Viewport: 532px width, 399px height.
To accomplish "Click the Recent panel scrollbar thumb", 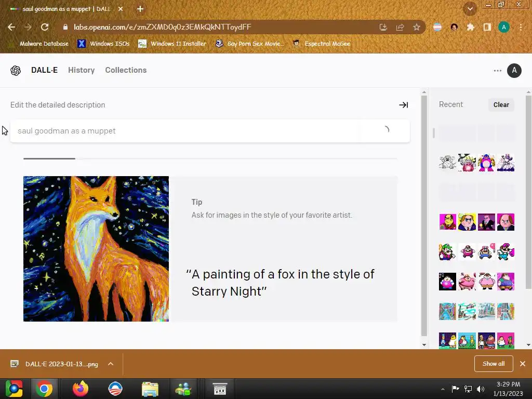I will pos(528,192).
